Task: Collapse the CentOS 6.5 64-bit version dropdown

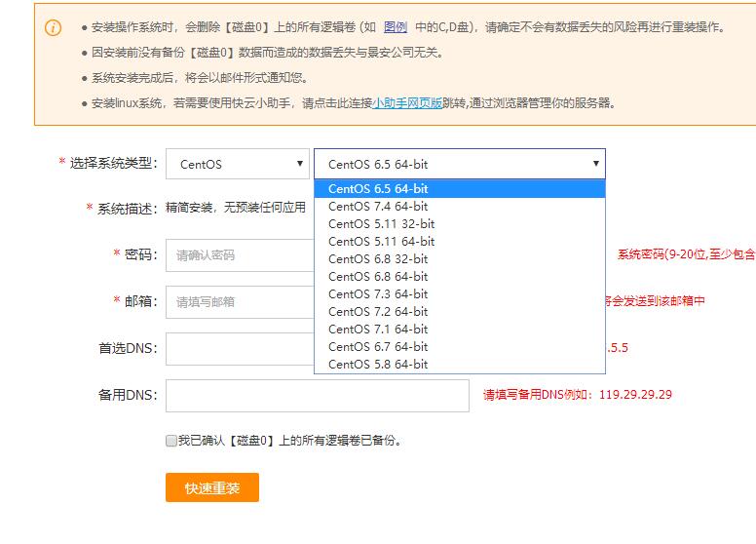Action: click(x=460, y=164)
